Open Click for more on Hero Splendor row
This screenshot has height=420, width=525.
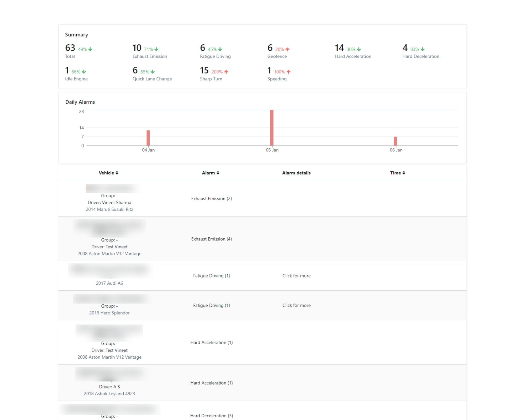(x=296, y=305)
